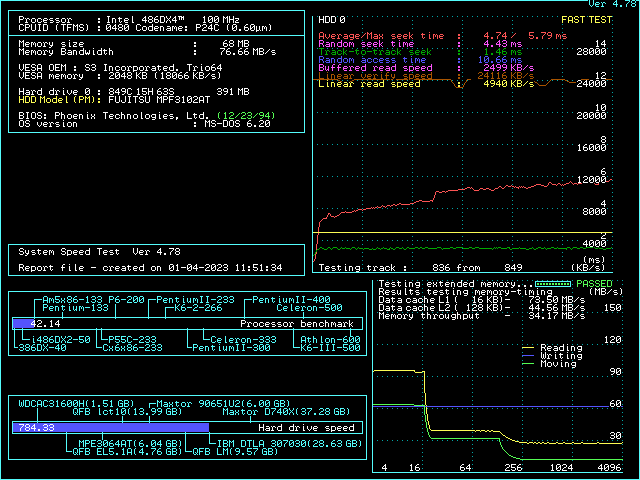The height and width of the screenshot is (480, 640).
Task: Click the K6-2-266 reference label
Action: (x=198, y=308)
